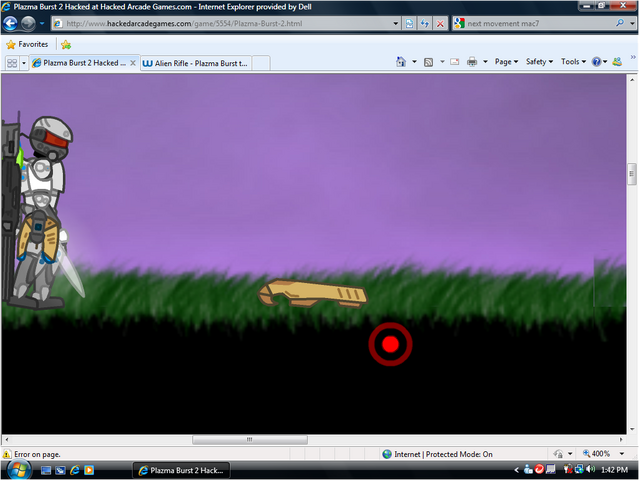639x480 pixels.
Task: Open the Recent Pages dropdown next to Forward
Action: [x=42, y=24]
